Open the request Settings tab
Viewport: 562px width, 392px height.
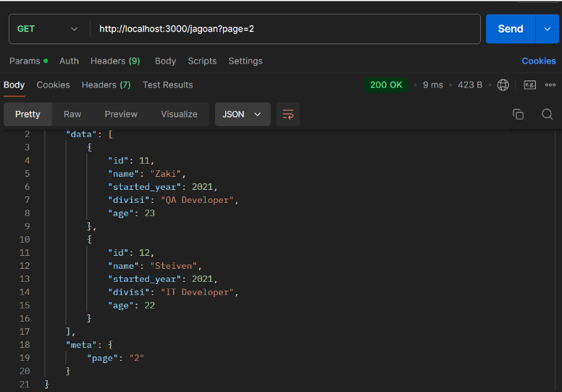coord(246,61)
